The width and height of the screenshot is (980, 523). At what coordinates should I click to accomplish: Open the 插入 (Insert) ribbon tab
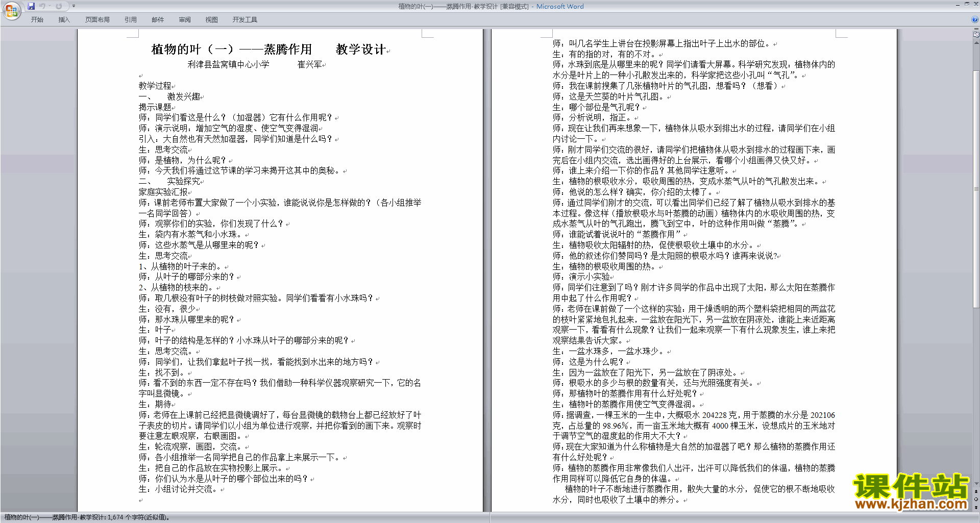coord(64,20)
